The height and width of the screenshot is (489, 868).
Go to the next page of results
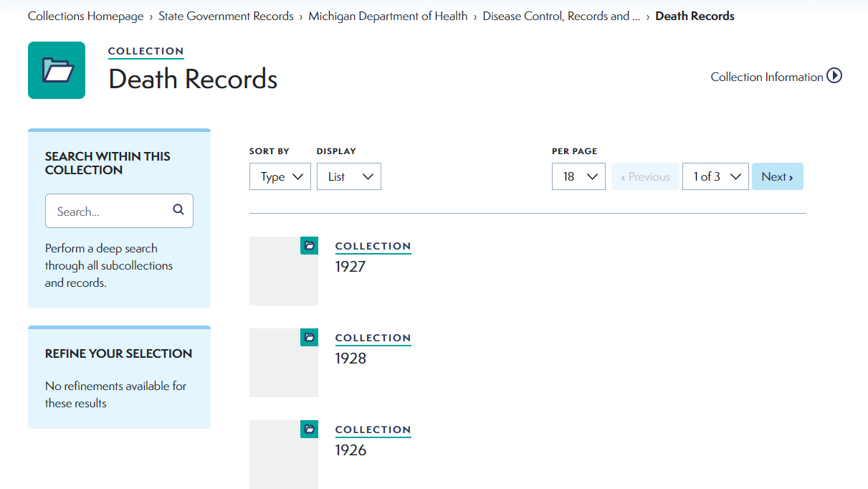777,176
